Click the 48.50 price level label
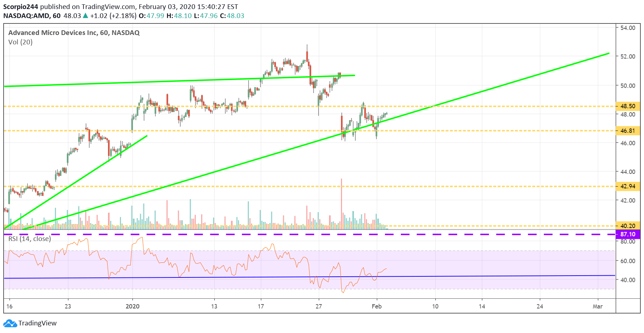 (x=628, y=106)
